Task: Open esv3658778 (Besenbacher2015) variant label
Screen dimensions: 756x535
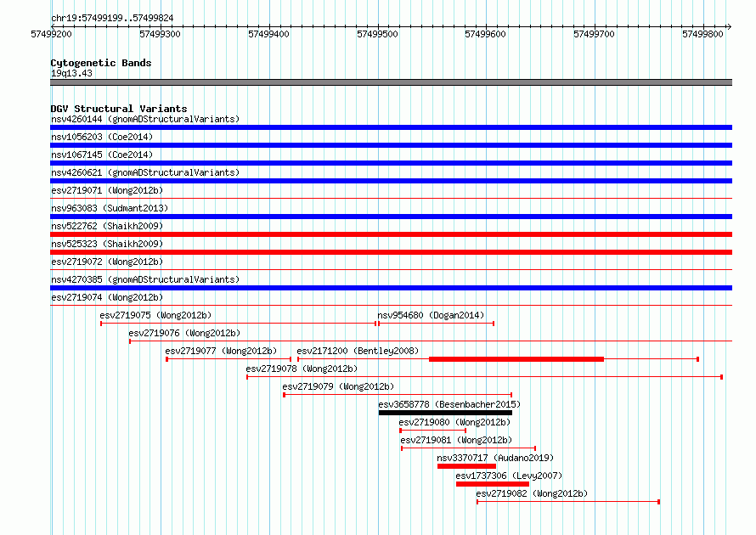Action: click(449, 404)
